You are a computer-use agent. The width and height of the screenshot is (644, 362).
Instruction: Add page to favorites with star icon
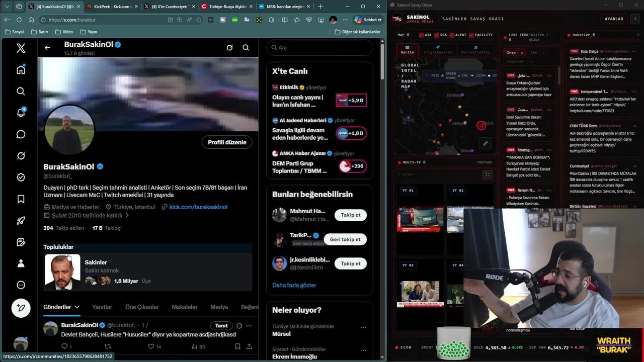(199, 20)
